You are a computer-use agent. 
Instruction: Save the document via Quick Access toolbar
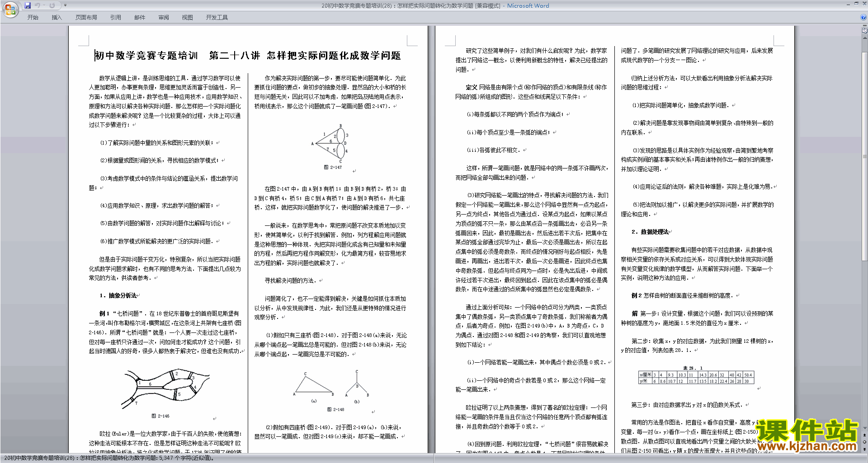click(28, 5)
